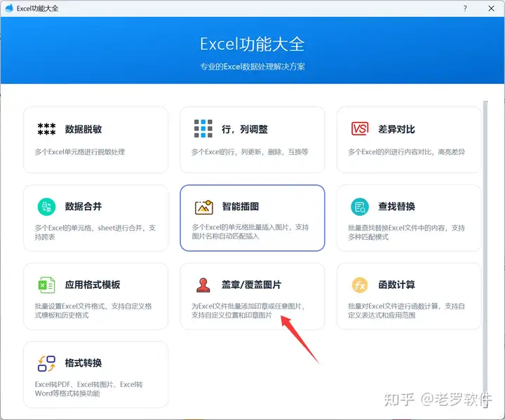505x420 pixels.
Task: Select the 智能插图 card title
Action: pyautogui.click(x=241, y=206)
